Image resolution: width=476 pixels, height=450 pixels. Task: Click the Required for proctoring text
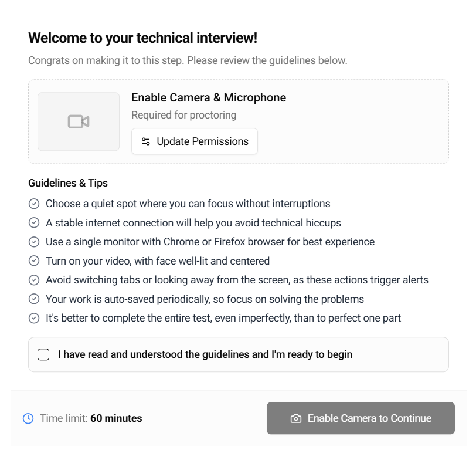(x=183, y=115)
